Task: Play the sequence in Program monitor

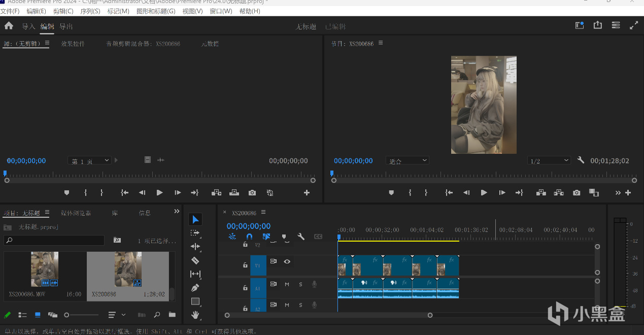Action: pos(484,193)
